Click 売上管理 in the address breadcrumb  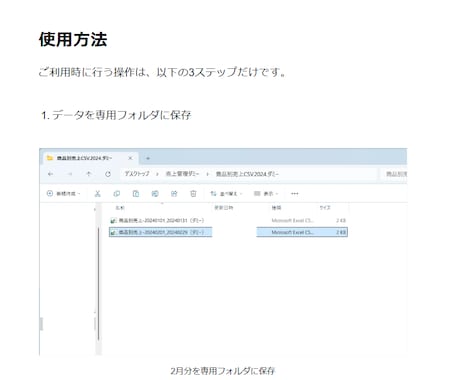point(182,174)
